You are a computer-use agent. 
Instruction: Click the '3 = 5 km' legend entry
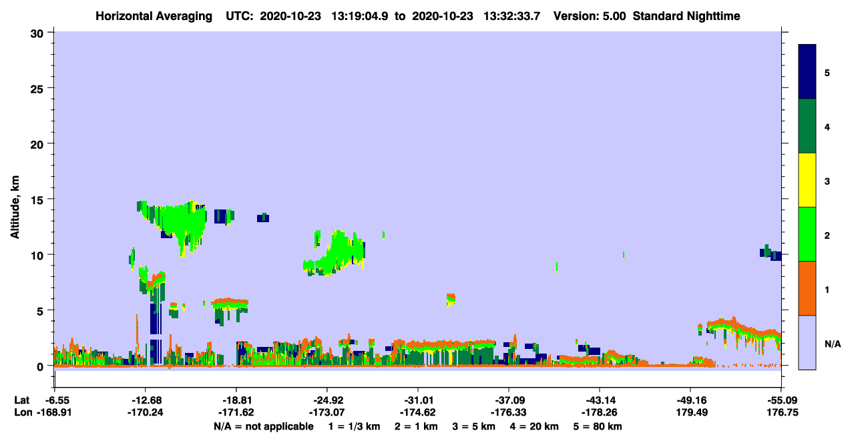coord(473,426)
